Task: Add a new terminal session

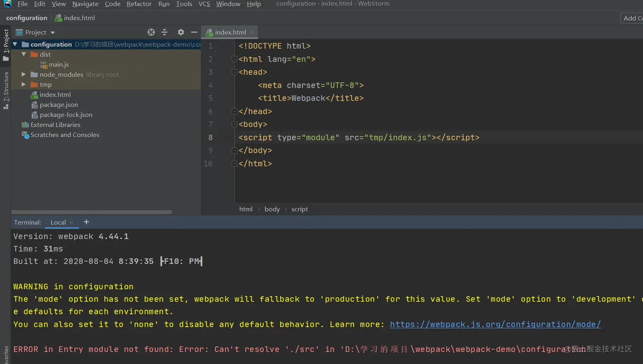Action: click(86, 222)
